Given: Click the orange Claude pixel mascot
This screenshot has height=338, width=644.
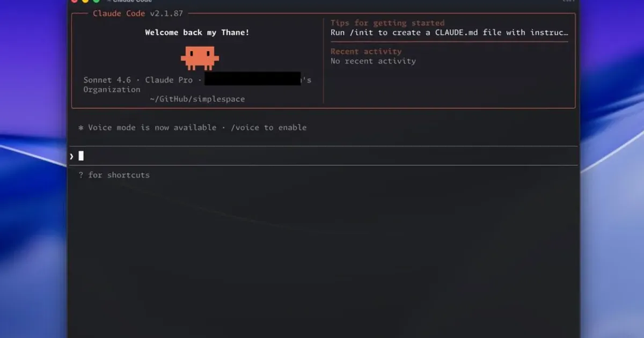Looking at the screenshot, I should 200,58.
